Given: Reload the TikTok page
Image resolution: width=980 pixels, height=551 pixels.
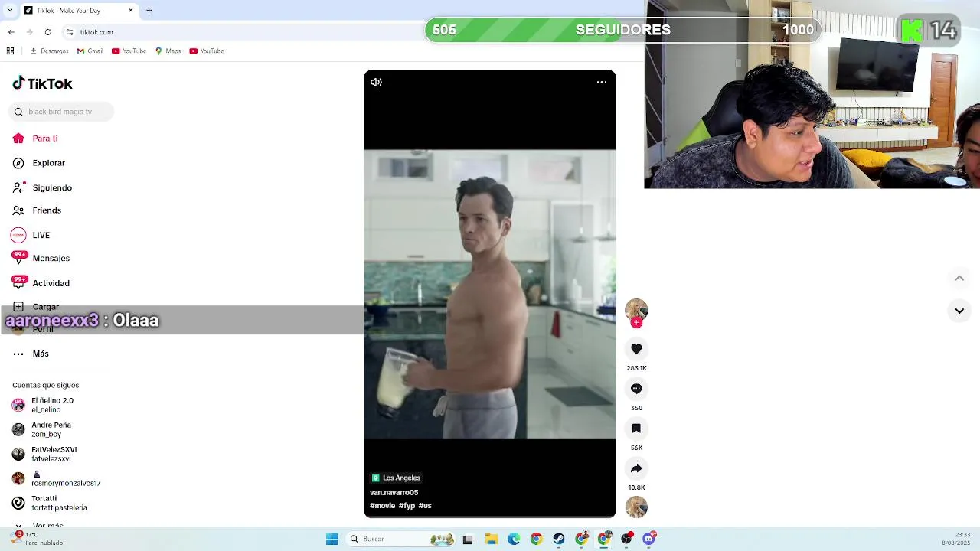Looking at the screenshot, I should click(47, 32).
